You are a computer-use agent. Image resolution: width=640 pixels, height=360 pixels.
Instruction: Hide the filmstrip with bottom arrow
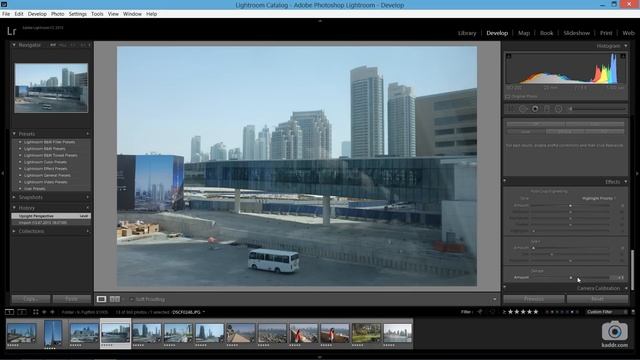coord(320,357)
